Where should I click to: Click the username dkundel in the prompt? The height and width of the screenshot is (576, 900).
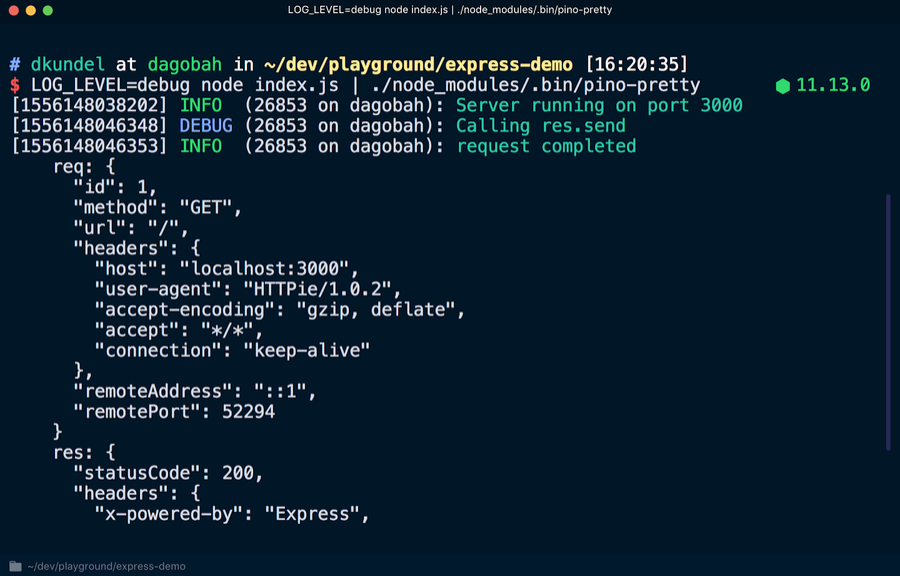click(67, 65)
